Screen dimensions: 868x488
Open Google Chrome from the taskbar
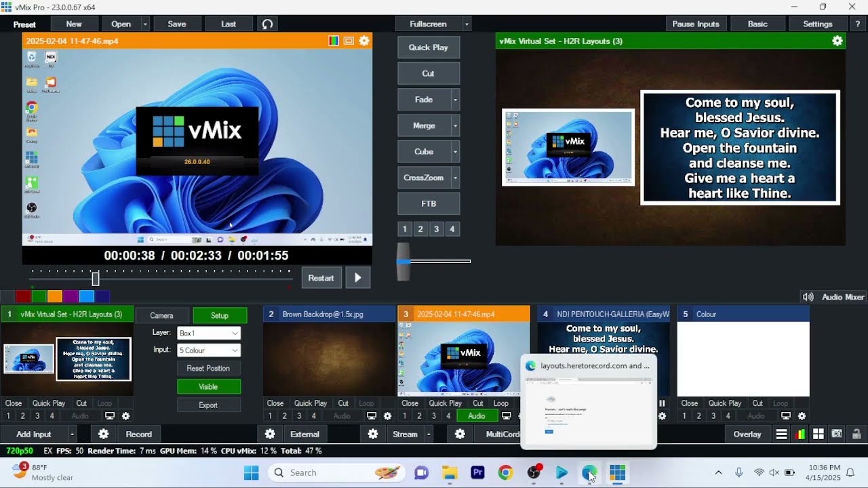tap(505, 472)
